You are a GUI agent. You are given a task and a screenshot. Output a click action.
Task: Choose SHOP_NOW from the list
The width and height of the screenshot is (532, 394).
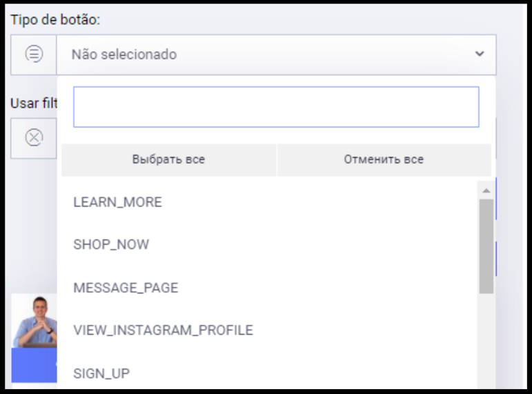(266, 245)
